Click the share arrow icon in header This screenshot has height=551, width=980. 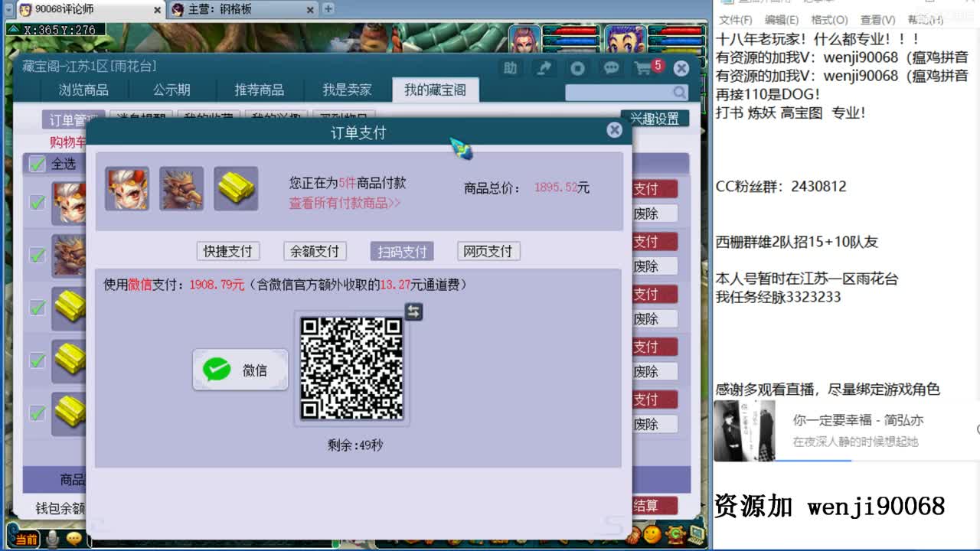pos(544,68)
